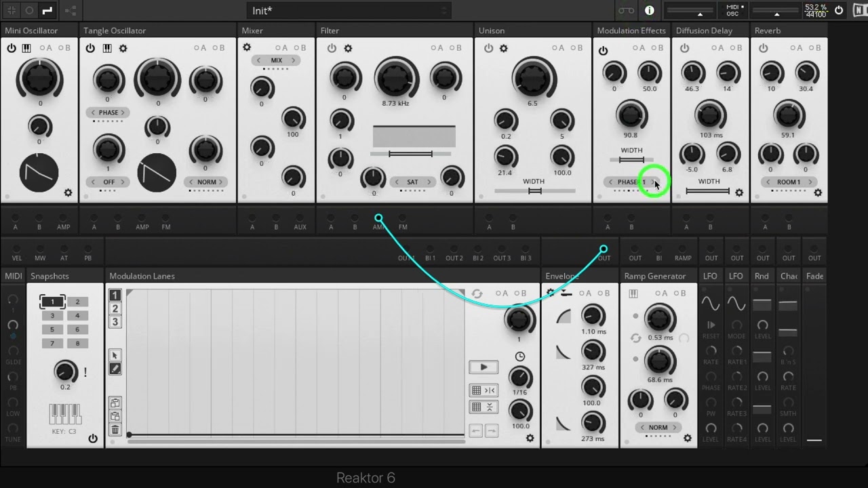Click the grid snap horizontal button

[x=484, y=390]
